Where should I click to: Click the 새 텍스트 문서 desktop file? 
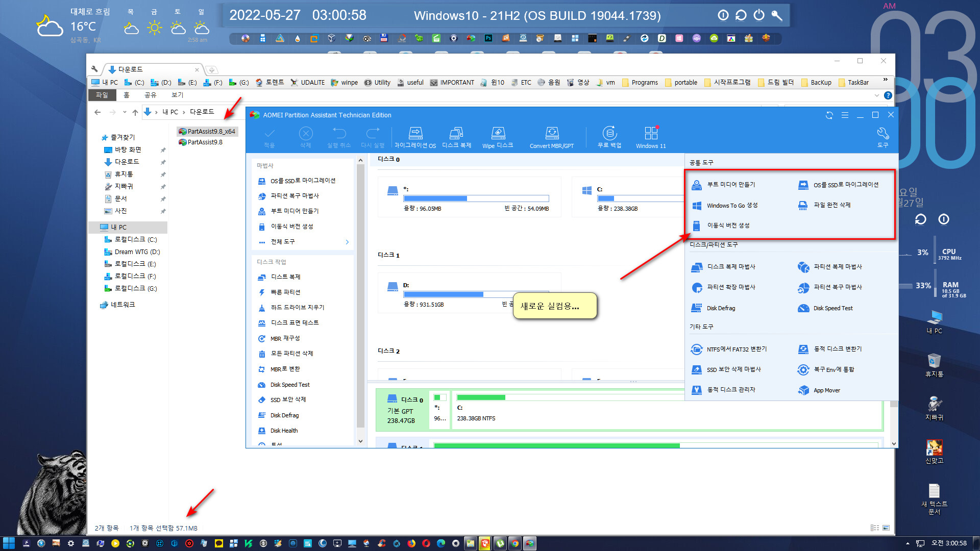tap(934, 499)
